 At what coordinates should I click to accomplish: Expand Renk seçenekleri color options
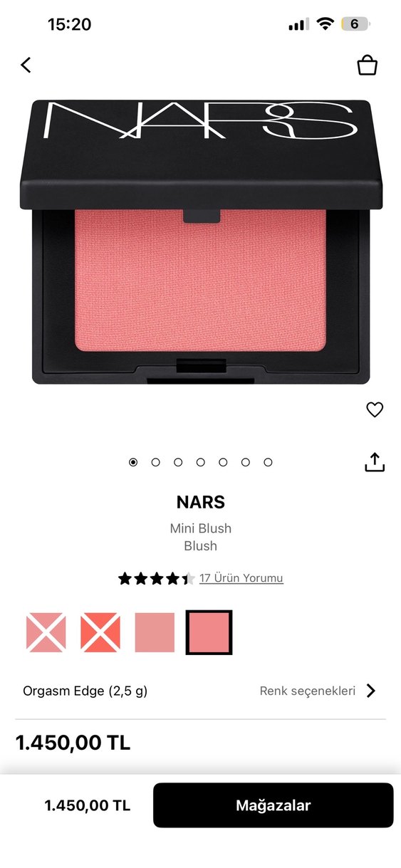click(307, 691)
